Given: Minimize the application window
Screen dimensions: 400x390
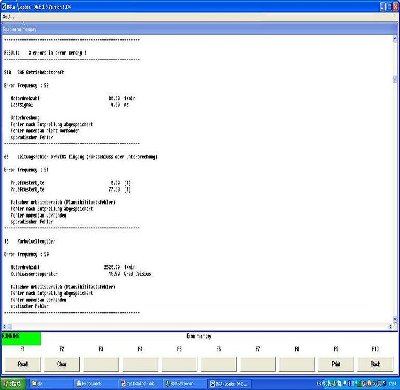Looking at the screenshot, I should click(383, 7).
